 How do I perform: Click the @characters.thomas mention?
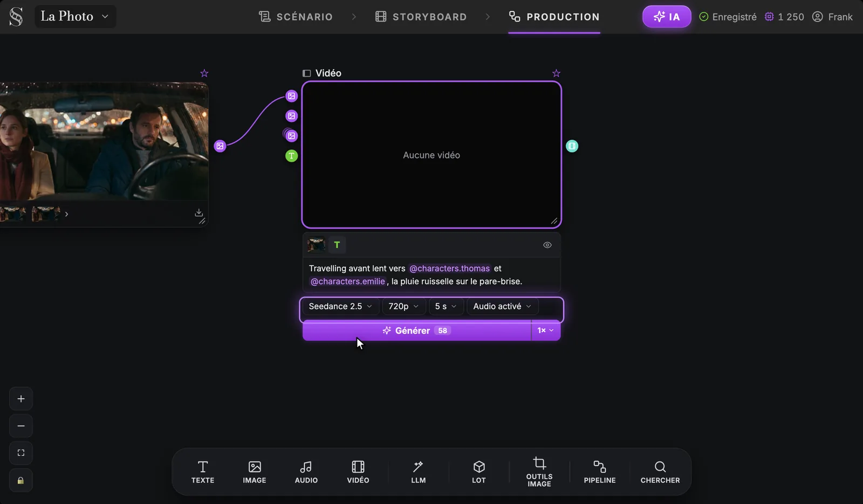450,268
